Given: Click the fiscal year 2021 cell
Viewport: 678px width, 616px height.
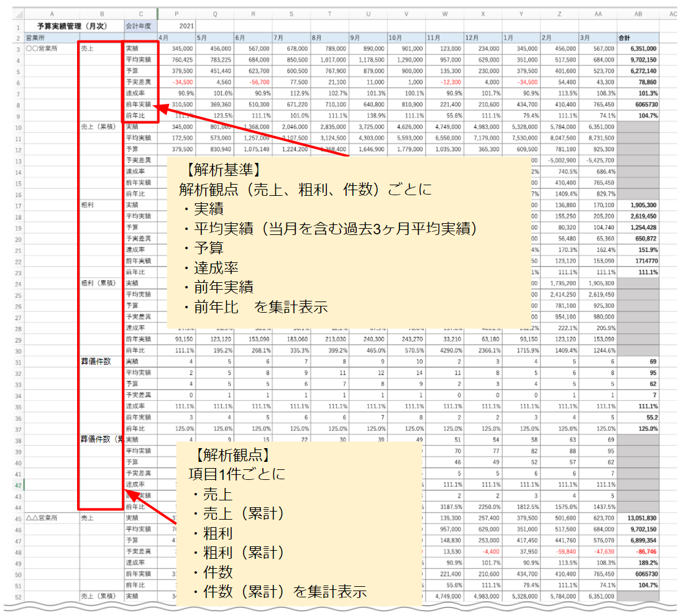Looking at the screenshot, I should click(176, 27).
